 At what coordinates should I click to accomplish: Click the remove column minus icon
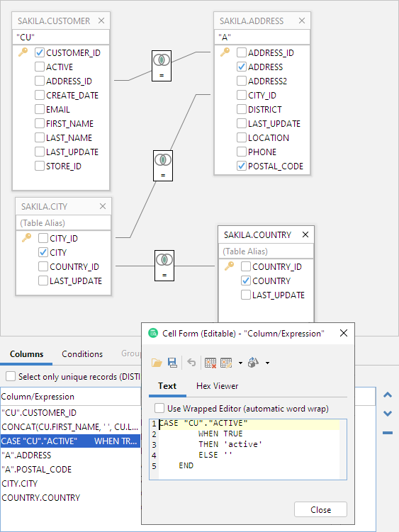pyautogui.click(x=388, y=433)
